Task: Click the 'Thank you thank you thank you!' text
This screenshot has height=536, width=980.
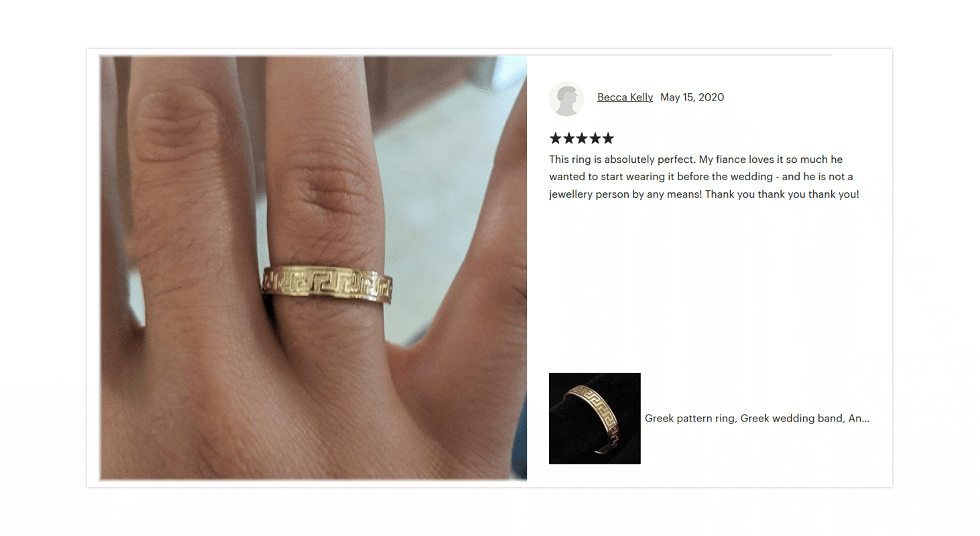Action: 782,194
